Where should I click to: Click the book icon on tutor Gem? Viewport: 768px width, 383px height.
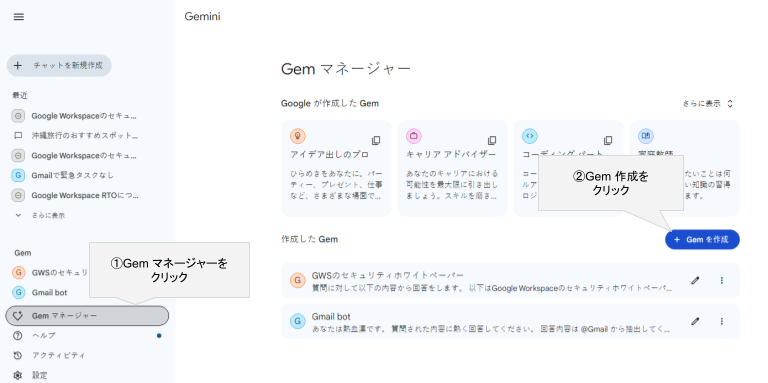646,136
